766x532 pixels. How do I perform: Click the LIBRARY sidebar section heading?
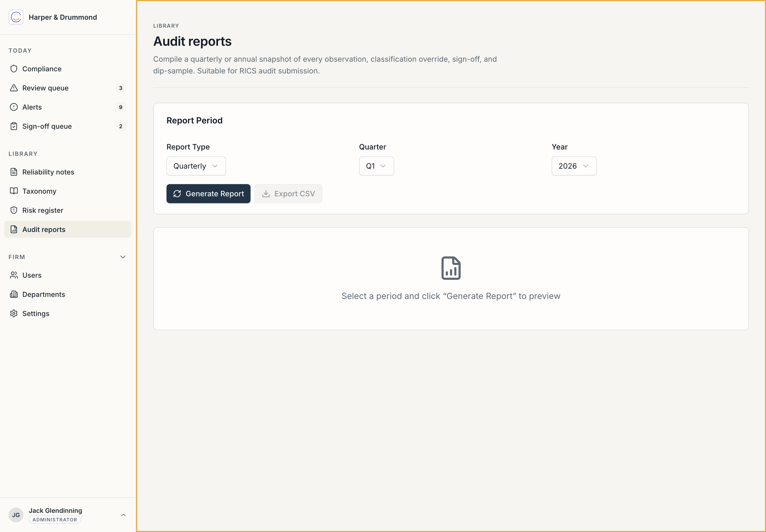pos(23,154)
